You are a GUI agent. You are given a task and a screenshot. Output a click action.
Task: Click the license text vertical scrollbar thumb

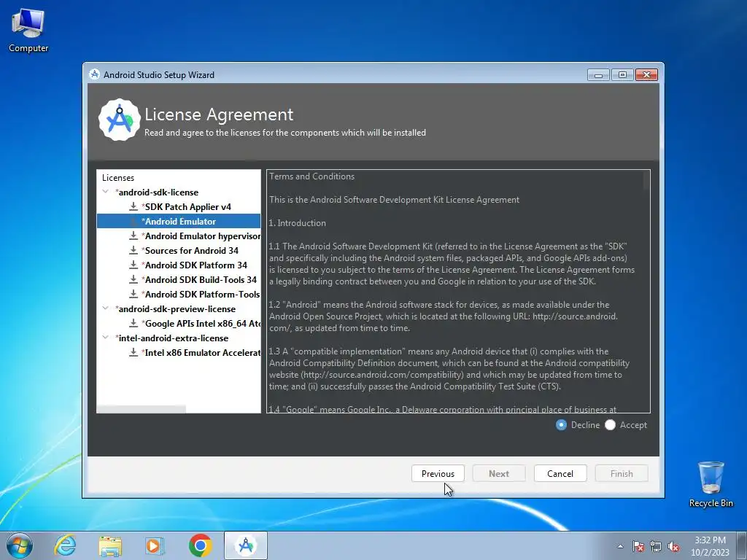click(646, 181)
